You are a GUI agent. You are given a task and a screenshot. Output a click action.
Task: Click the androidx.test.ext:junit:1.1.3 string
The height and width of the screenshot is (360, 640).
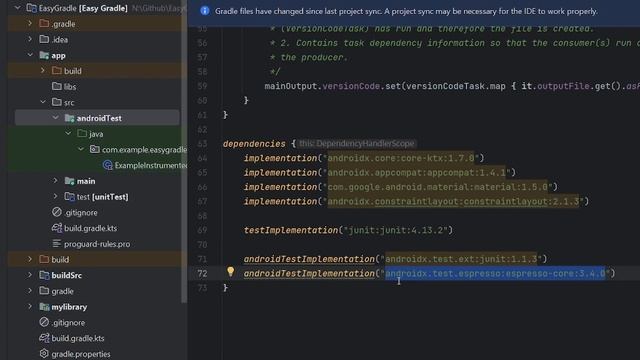coord(461,259)
